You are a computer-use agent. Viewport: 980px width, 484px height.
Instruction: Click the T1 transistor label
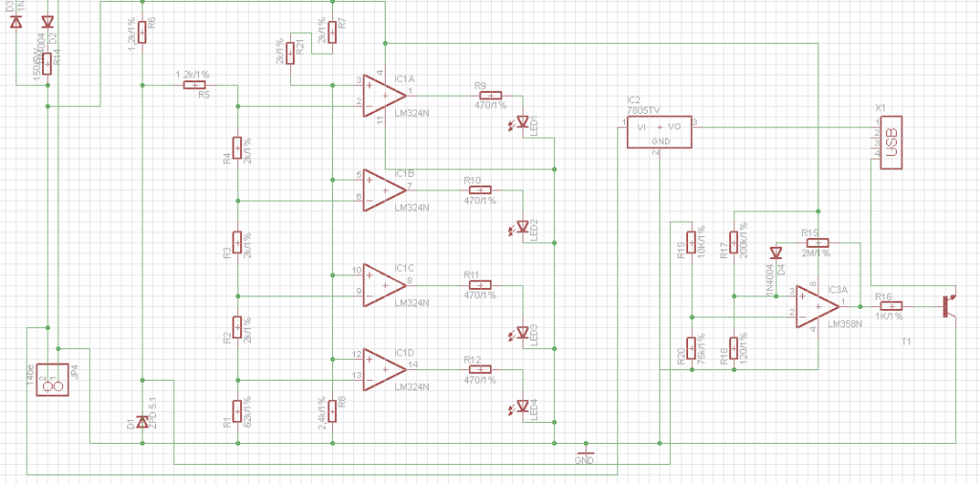pos(907,342)
